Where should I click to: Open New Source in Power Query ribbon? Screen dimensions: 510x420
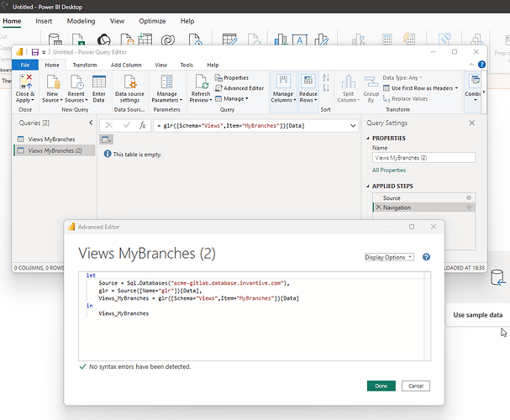pyautogui.click(x=52, y=88)
